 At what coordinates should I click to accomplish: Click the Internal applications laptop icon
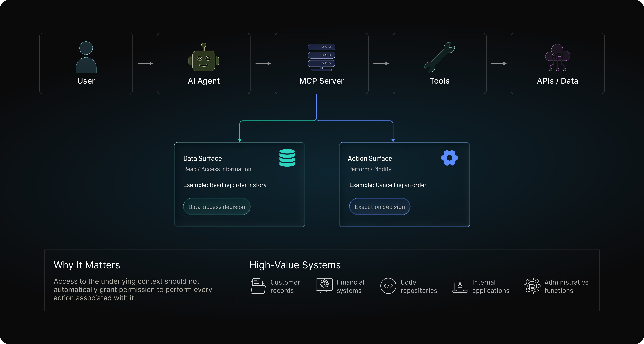pyautogui.click(x=460, y=286)
